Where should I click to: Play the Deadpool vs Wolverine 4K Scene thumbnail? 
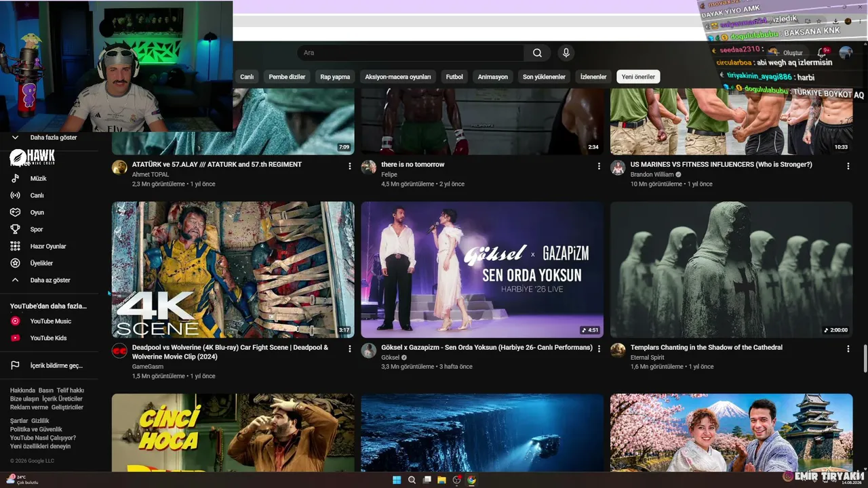coord(233,270)
